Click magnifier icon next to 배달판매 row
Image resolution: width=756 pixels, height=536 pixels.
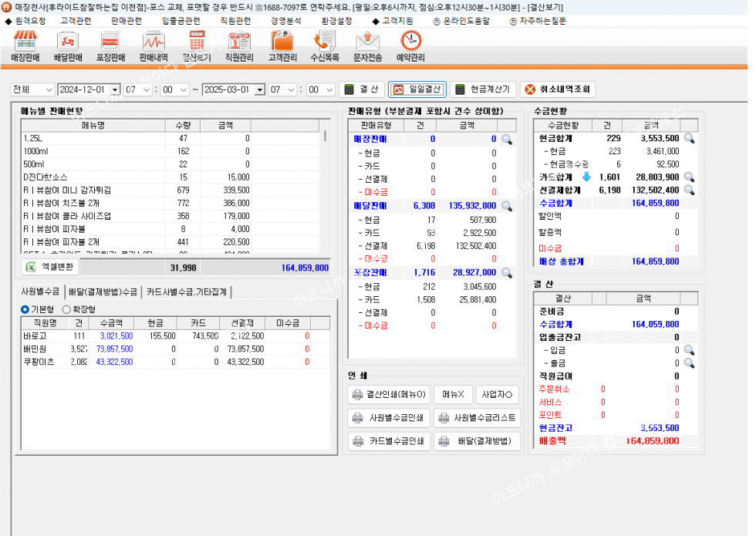[507, 206]
